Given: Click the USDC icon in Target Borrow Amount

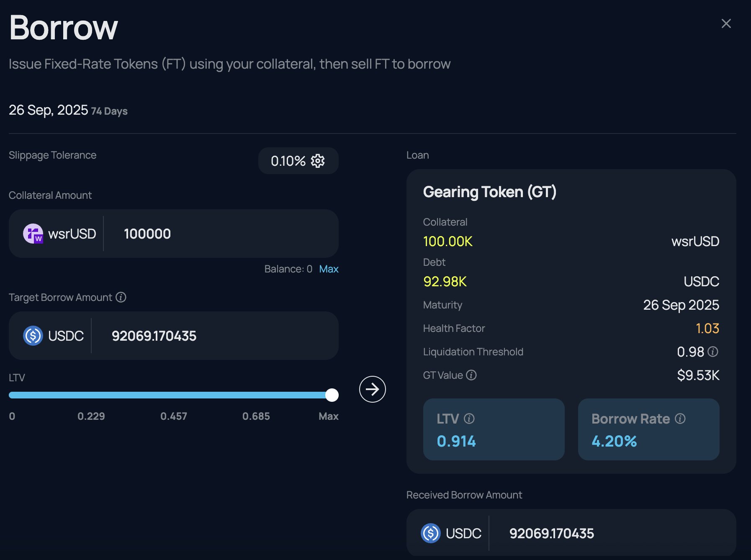Looking at the screenshot, I should tap(33, 336).
